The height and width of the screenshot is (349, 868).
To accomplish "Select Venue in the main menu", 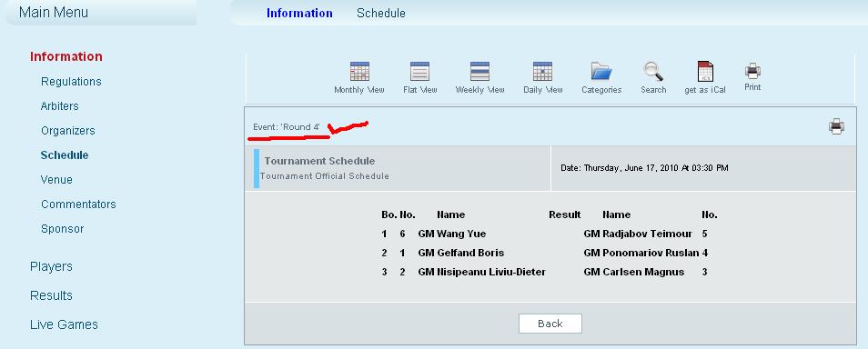I will pyautogui.click(x=56, y=180).
